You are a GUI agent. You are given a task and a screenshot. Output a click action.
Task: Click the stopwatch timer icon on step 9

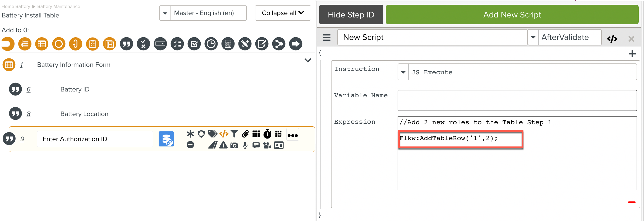[267, 134]
